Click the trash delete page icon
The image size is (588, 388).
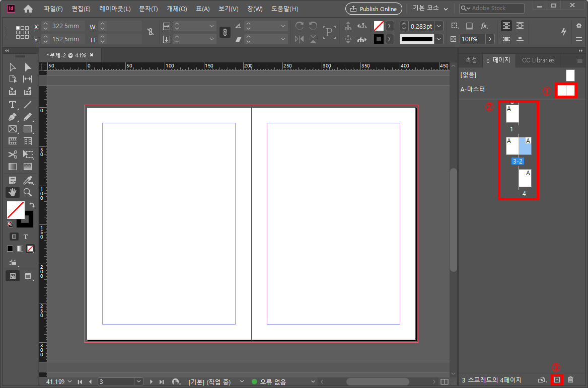point(571,380)
